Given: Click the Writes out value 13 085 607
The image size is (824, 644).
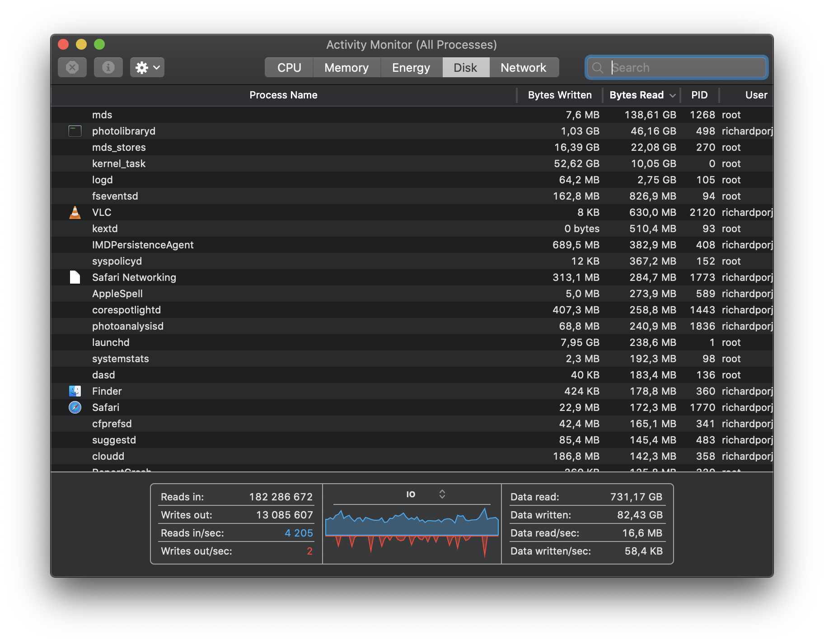Looking at the screenshot, I should (x=285, y=515).
